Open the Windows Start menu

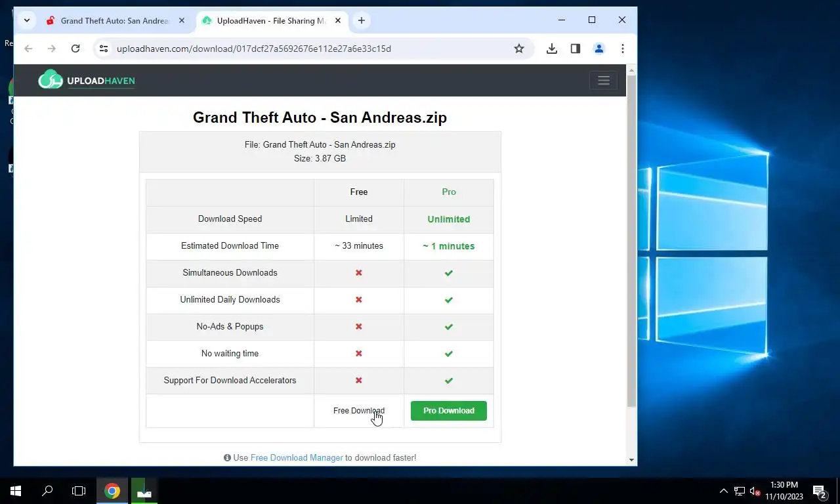(16, 490)
